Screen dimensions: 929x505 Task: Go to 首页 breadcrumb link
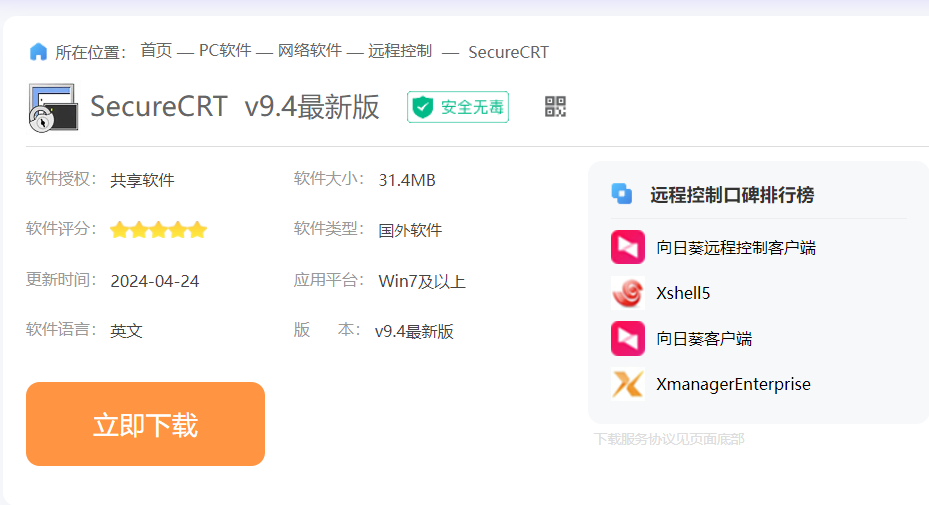156,50
